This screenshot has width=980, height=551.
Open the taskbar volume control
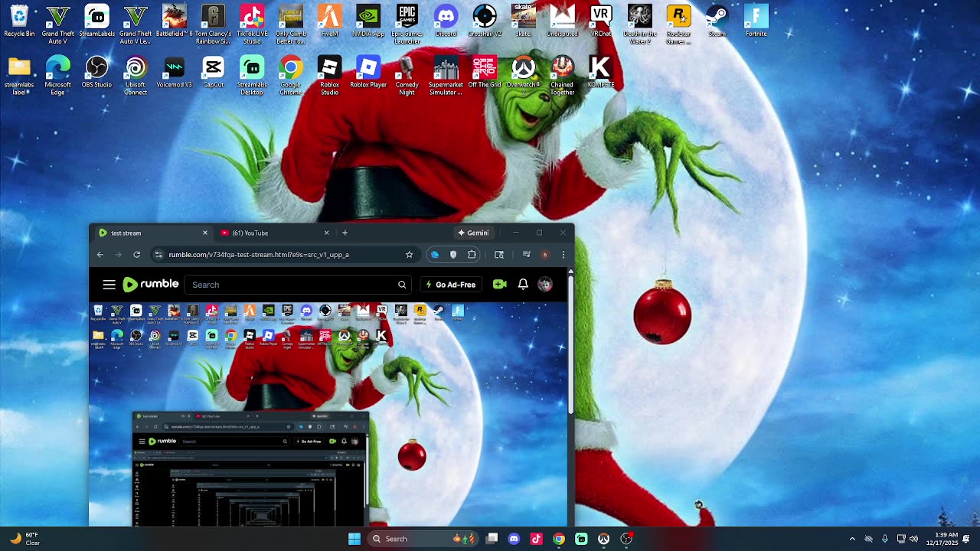point(913,539)
